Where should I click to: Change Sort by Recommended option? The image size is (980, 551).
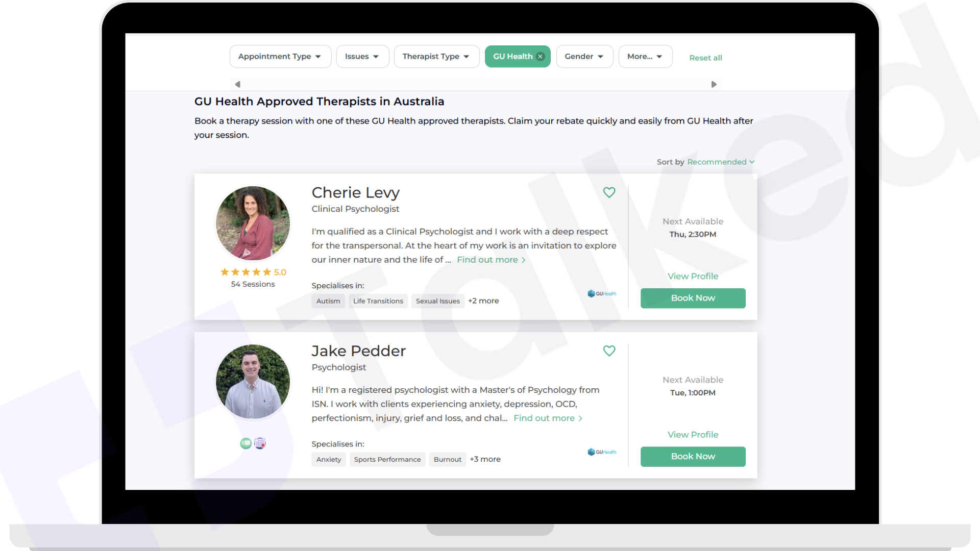pos(721,162)
